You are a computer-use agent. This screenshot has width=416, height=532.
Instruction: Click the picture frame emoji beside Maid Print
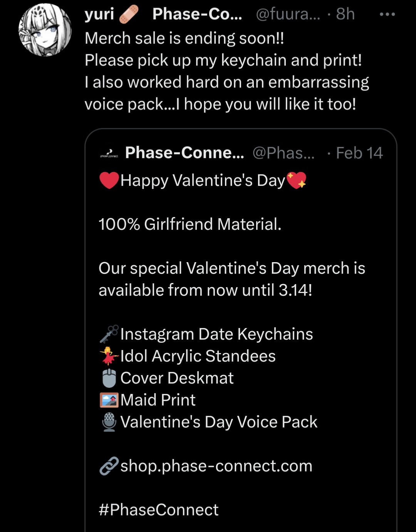tap(109, 400)
